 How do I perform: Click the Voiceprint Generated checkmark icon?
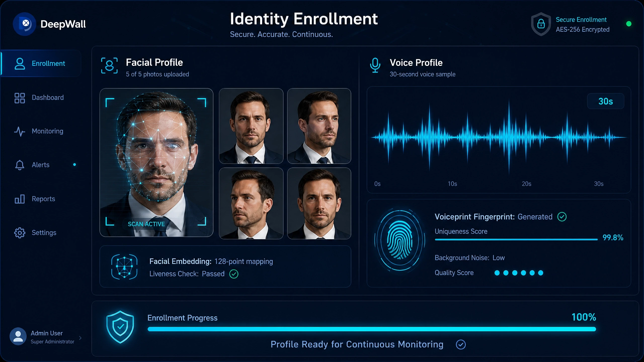click(562, 217)
